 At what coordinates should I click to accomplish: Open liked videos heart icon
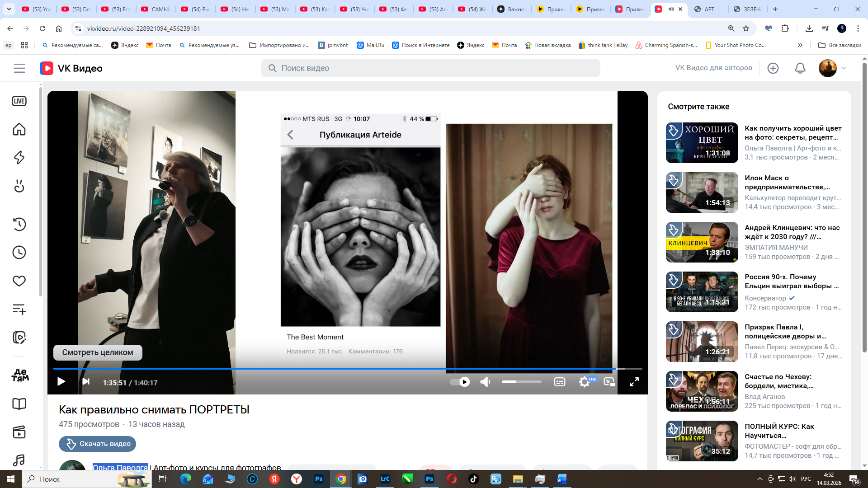19,281
